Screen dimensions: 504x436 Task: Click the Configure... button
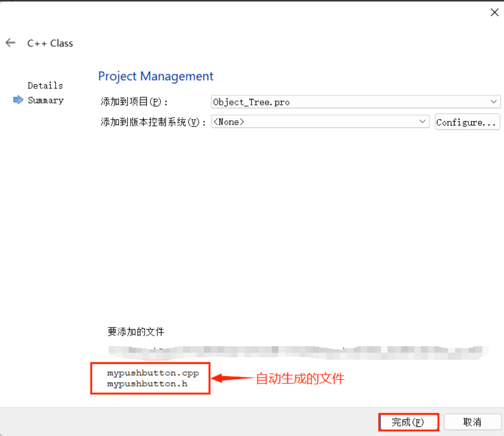click(x=467, y=122)
